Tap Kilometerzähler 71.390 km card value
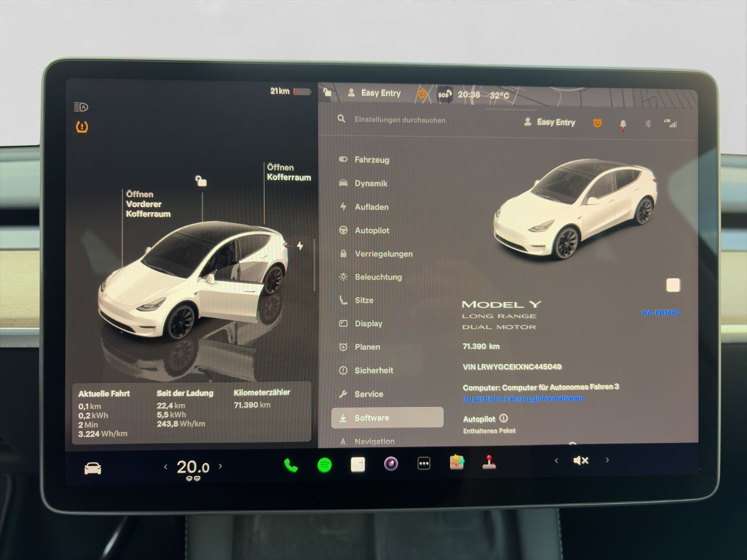 click(252, 405)
